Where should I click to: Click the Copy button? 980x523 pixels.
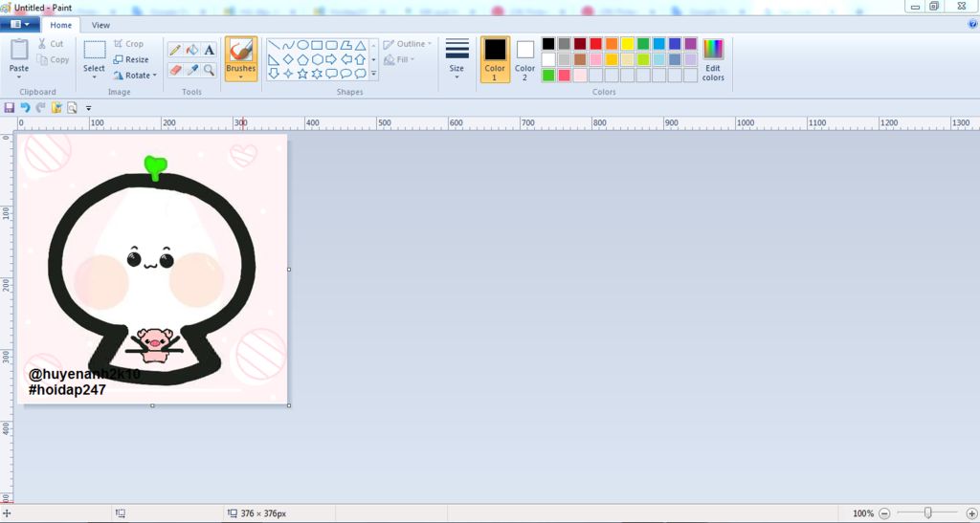tap(54, 60)
